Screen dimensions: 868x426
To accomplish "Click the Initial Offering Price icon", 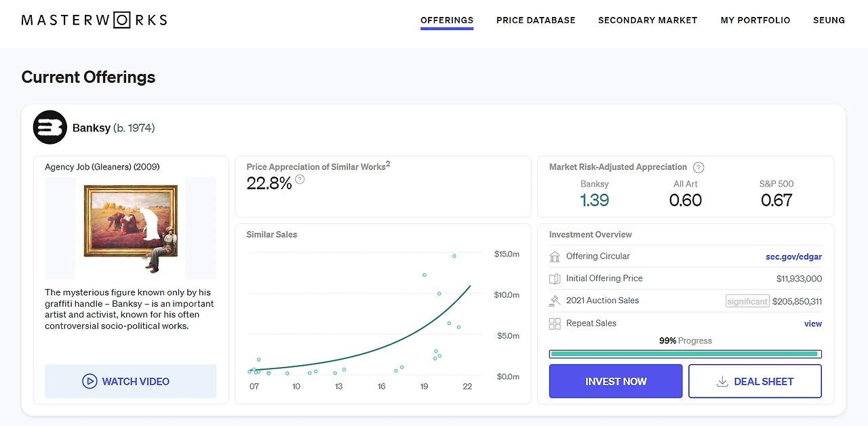I will [x=555, y=279].
